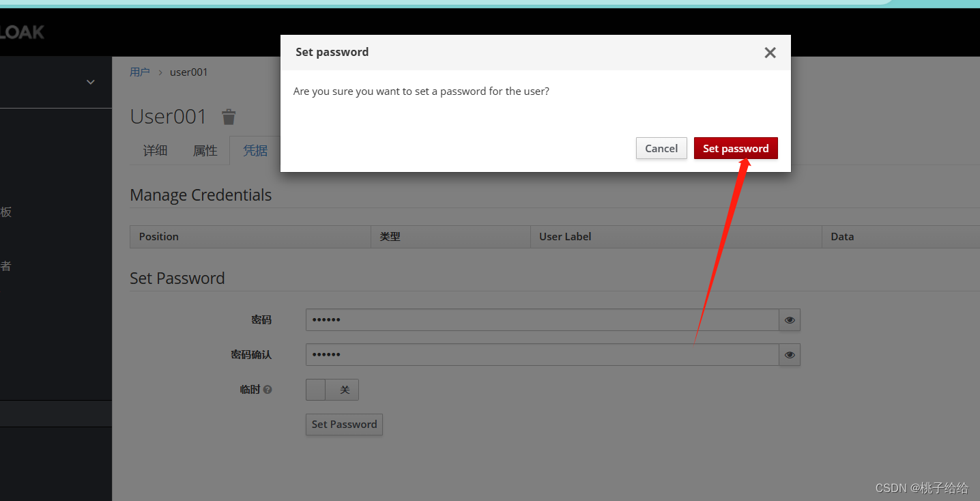
Task: Cancel the Set password dialog
Action: tap(661, 148)
